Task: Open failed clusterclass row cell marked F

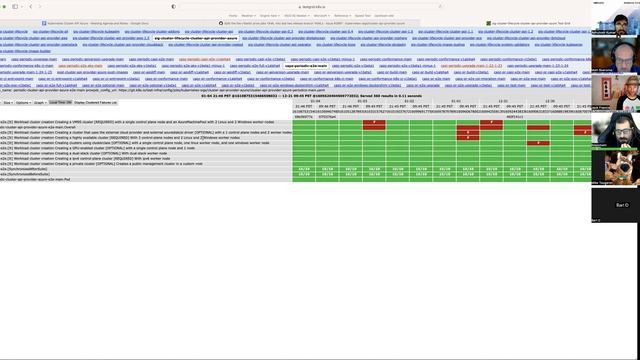Action: click(538, 143)
